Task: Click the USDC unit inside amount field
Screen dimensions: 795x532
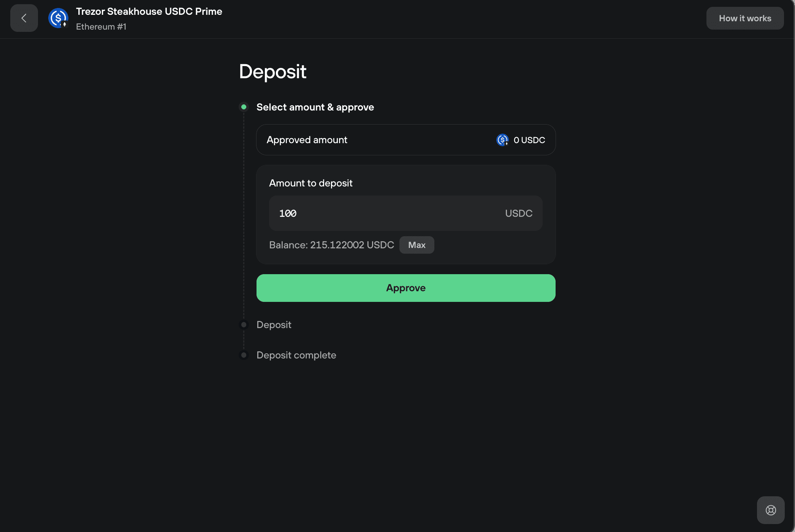Action: (519, 213)
